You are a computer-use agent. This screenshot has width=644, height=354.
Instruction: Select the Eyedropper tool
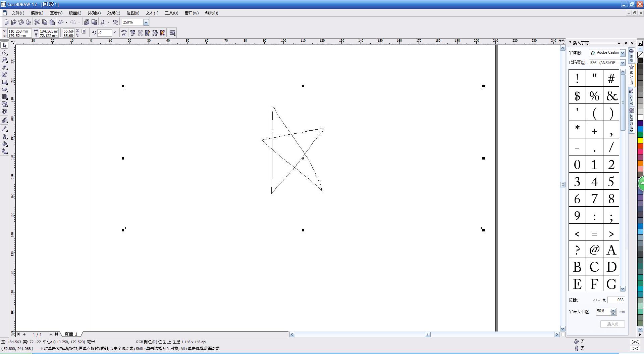4,129
